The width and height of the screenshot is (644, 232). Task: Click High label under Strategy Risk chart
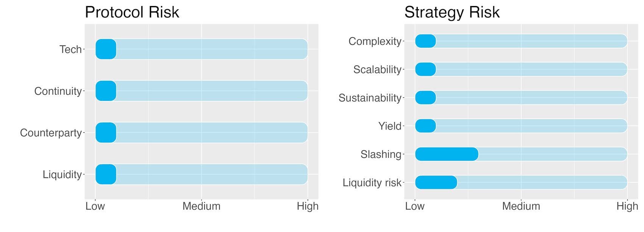pos(627,206)
